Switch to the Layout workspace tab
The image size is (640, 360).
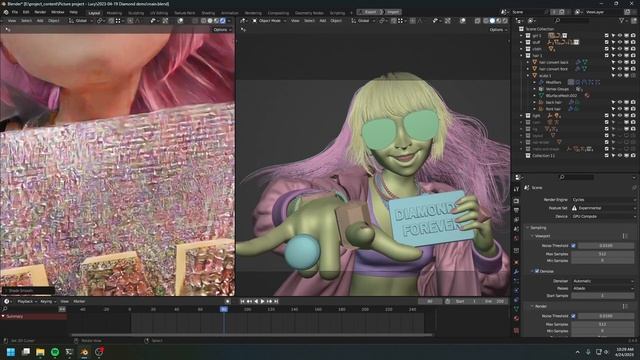[94, 13]
